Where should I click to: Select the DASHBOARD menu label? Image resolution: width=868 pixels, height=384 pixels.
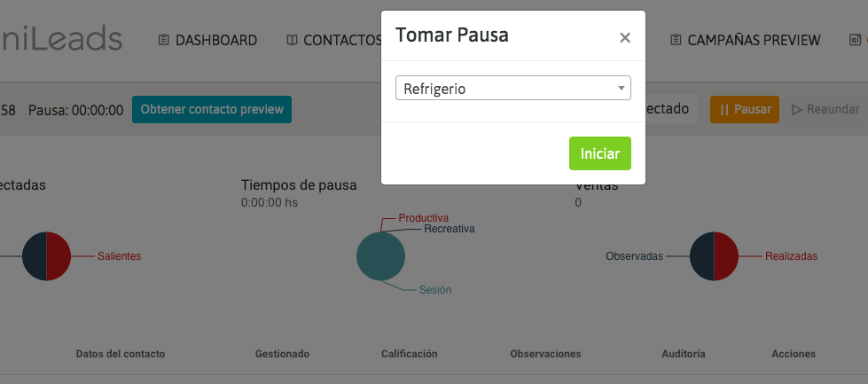[216, 40]
